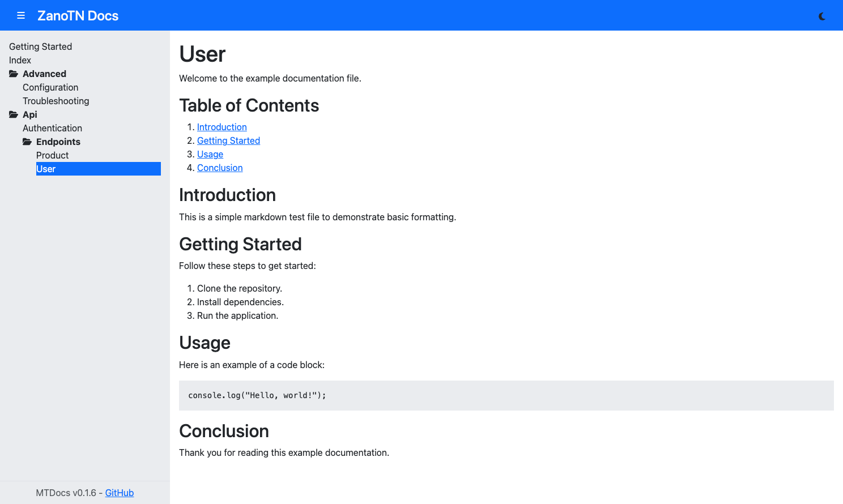Visit the GitHub link in the footer

119,493
